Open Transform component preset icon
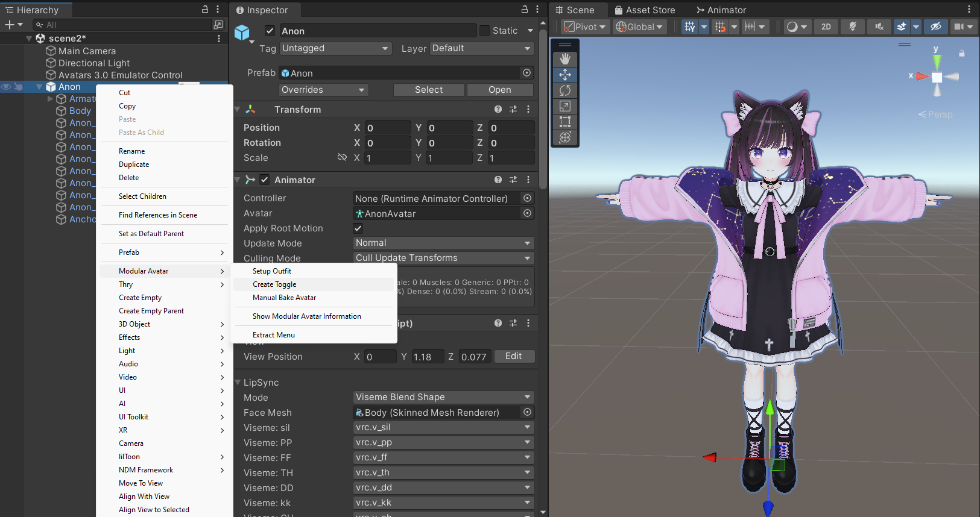Screen dimensions: 980x517 click(513, 110)
